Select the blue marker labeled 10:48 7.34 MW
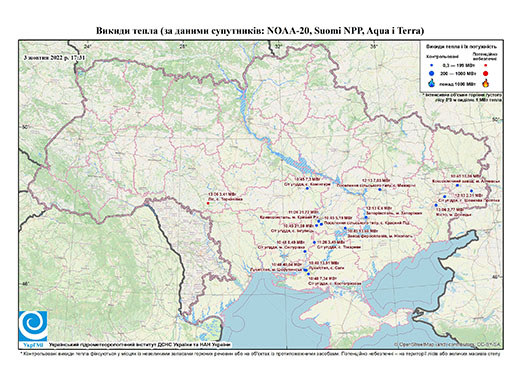 pos(308,274)
